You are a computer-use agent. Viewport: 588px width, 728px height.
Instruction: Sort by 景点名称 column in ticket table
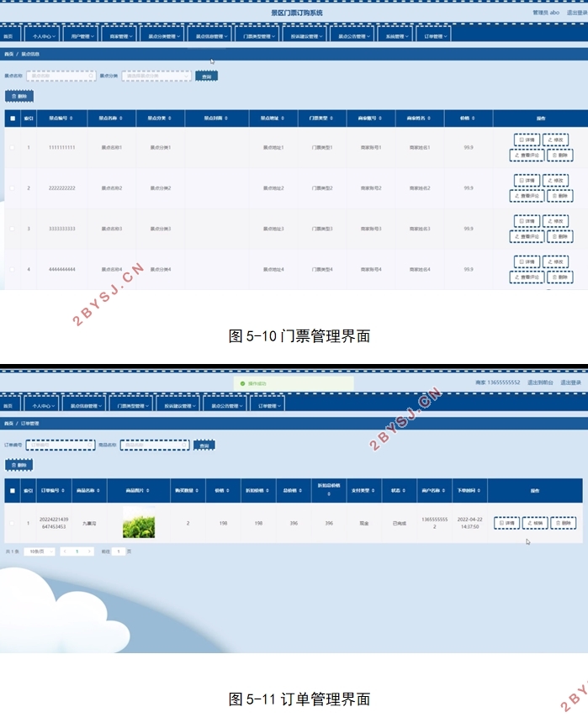tap(121, 119)
